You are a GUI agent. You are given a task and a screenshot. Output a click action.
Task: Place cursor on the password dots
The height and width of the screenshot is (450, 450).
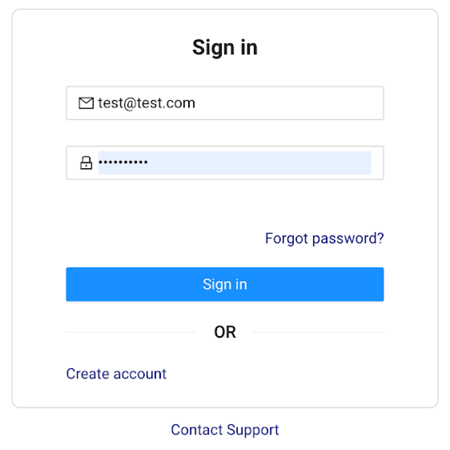click(123, 162)
